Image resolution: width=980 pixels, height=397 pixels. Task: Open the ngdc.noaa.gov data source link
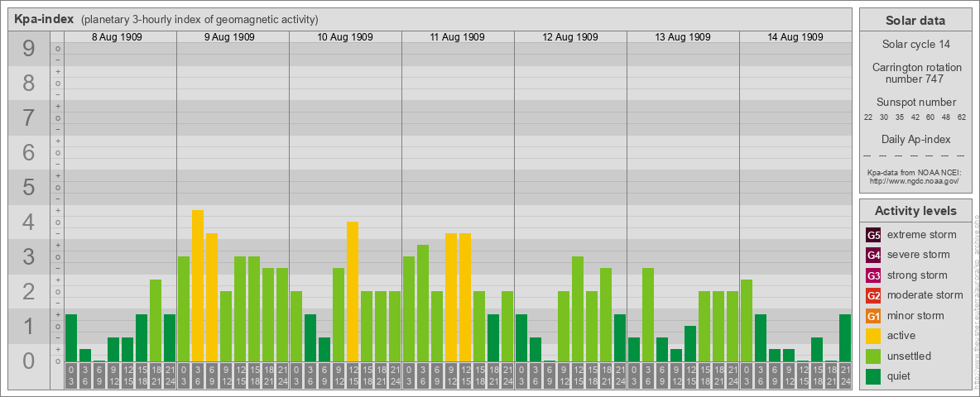915,180
